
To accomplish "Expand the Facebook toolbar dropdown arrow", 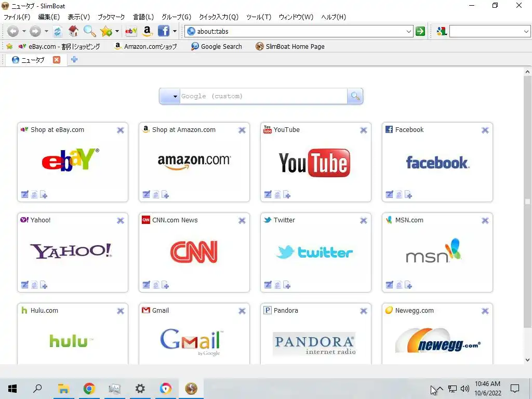I will click(x=175, y=31).
